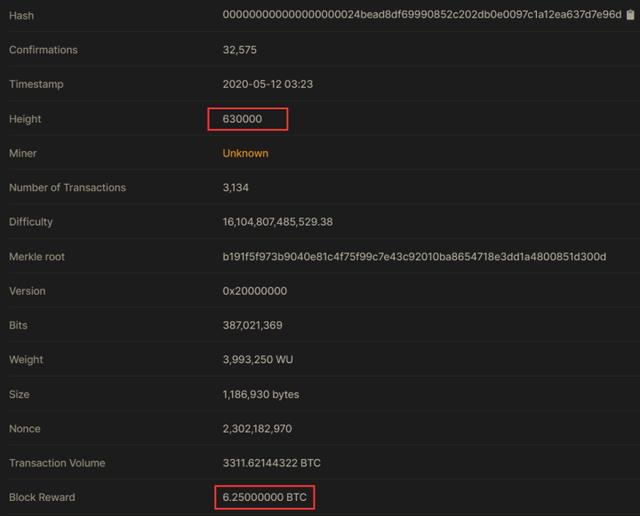Click the Hash row label

pyautogui.click(x=21, y=16)
